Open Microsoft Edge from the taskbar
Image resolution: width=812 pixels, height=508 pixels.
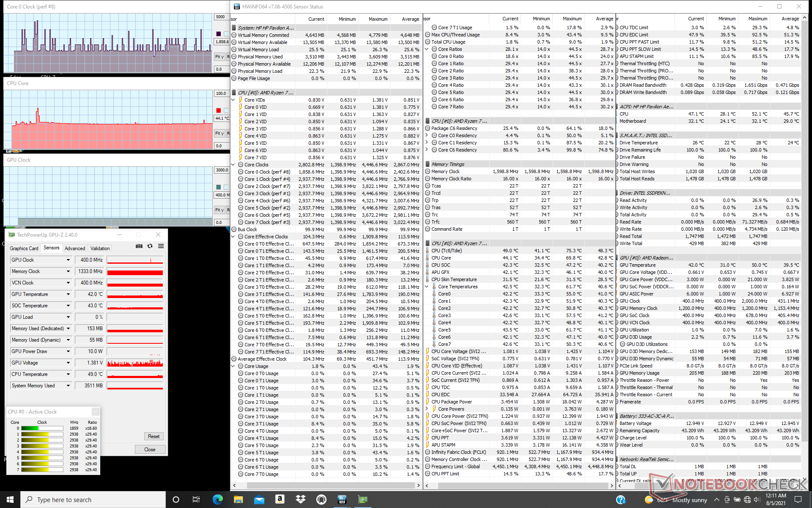(x=217, y=500)
